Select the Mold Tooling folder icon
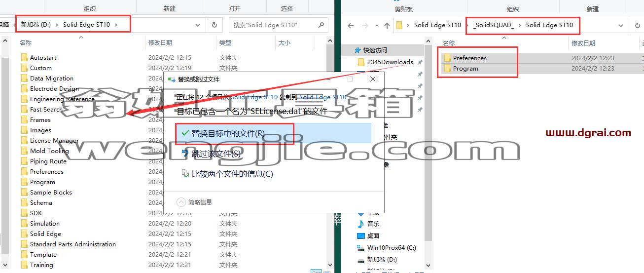The width and height of the screenshot is (644, 273). (x=24, y=151)
